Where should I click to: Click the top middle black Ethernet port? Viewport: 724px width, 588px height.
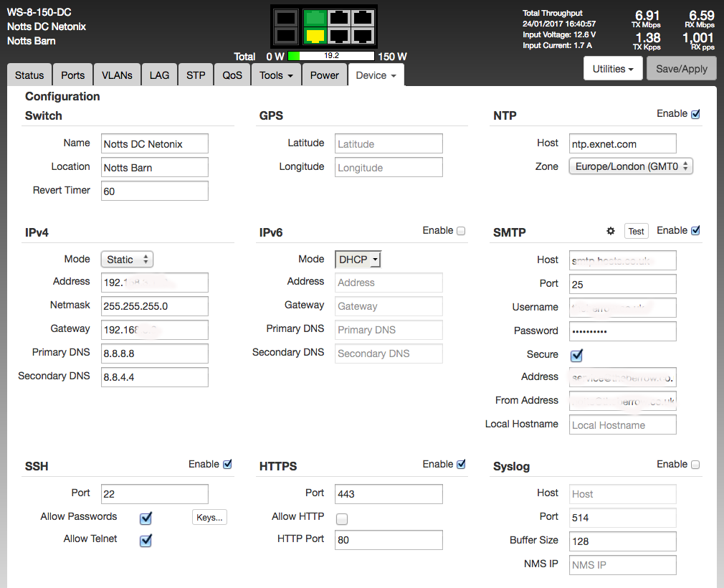point(338,19)
